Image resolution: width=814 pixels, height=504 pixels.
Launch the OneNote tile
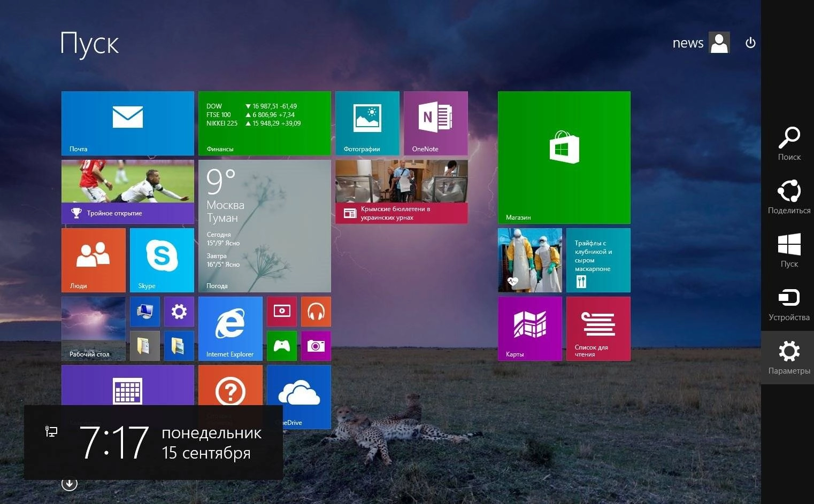point(436,123)
